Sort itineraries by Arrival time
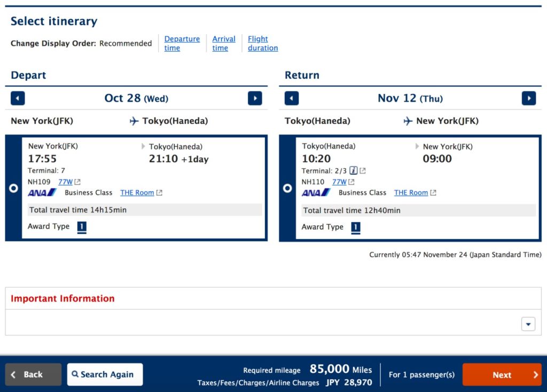Viewport: 547px width, 392px height. [223, 43]
